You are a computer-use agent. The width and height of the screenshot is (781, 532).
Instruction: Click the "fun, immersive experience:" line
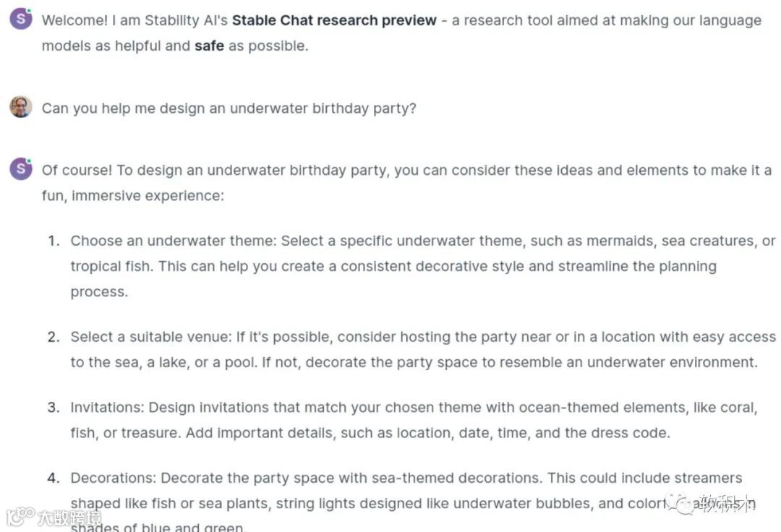click(x=132, y=196)
